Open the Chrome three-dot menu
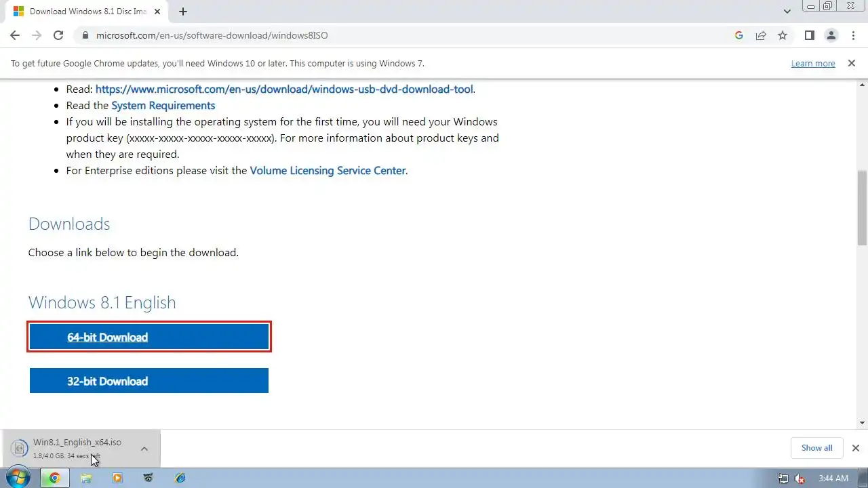 coord(854,35)
